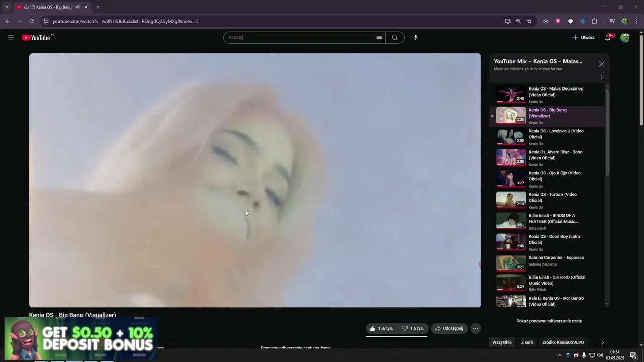Screen dimensions: 644x362
Task: Click the tray microphone icon
Action: point(584,355)
